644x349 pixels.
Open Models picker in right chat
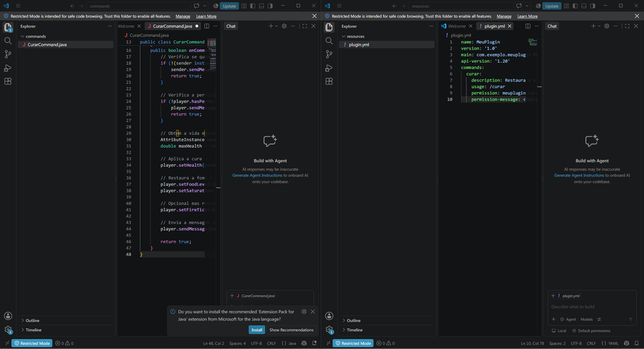587,319
